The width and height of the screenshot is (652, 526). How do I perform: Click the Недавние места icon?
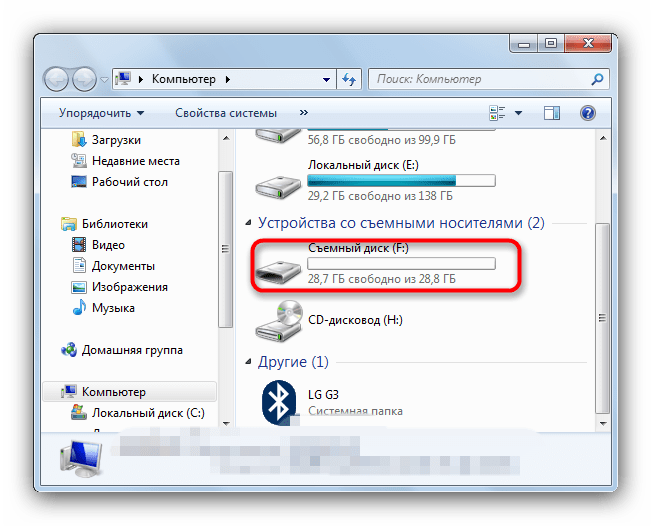[x=79, y=161]
